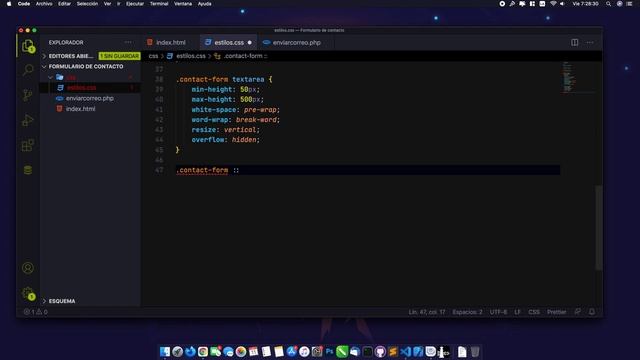Click the 'resize: vertical;' code line
The height and width of the screenshot is (360, 640).
pos(226,130)
